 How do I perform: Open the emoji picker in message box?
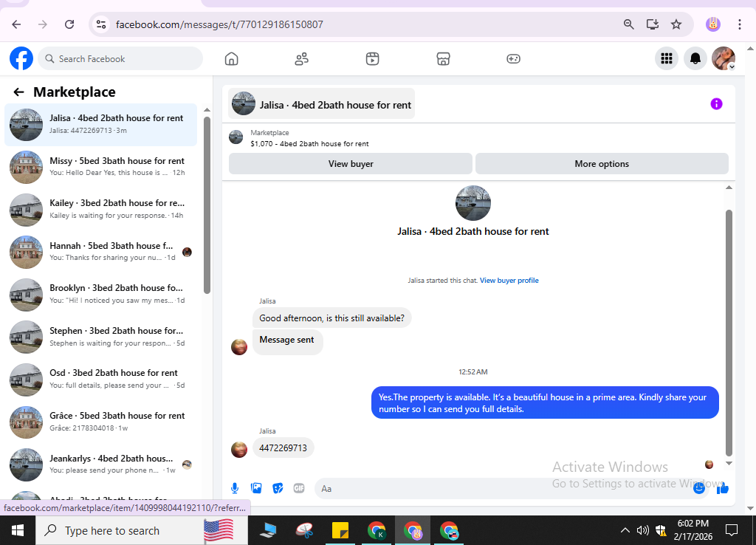pyautogui.click(x=699, y=488)
